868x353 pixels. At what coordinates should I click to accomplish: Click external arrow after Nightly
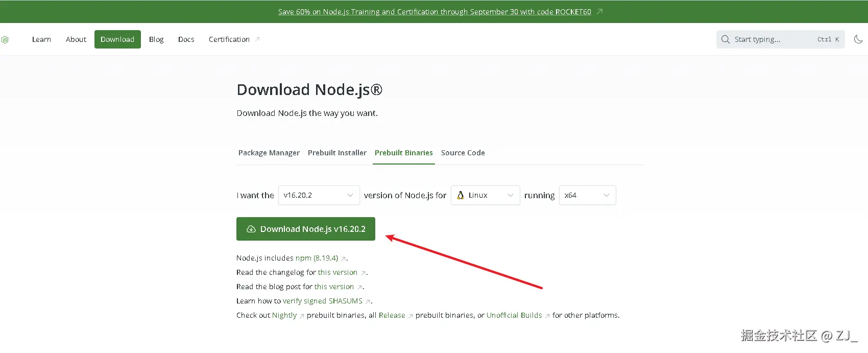click(302, 316)
